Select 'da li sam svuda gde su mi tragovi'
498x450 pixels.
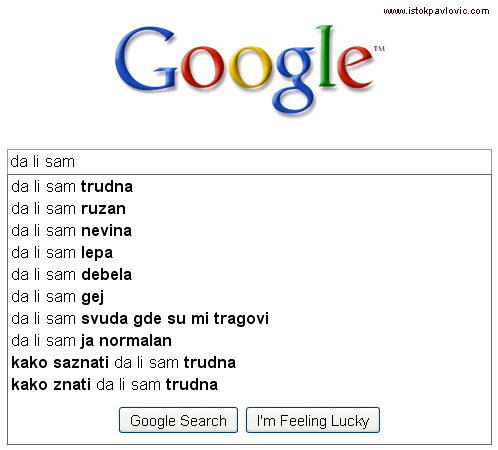click(249, 318)
